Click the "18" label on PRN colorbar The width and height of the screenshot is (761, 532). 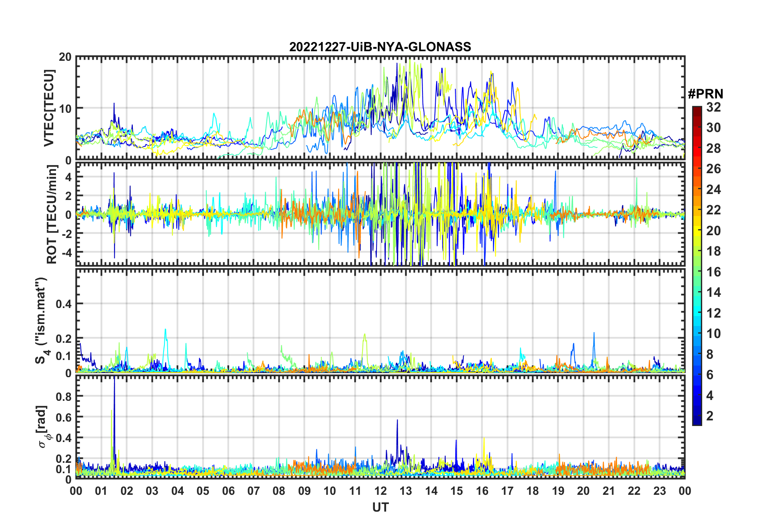coord(713,251)
